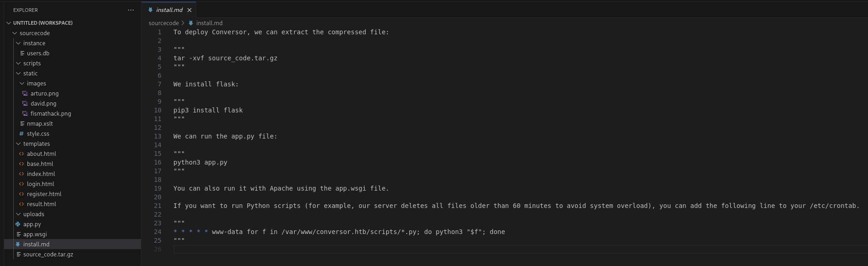868x266 pixels.
Task: Click the file icon beside nmap.xslt
Action: pos(21,123)
